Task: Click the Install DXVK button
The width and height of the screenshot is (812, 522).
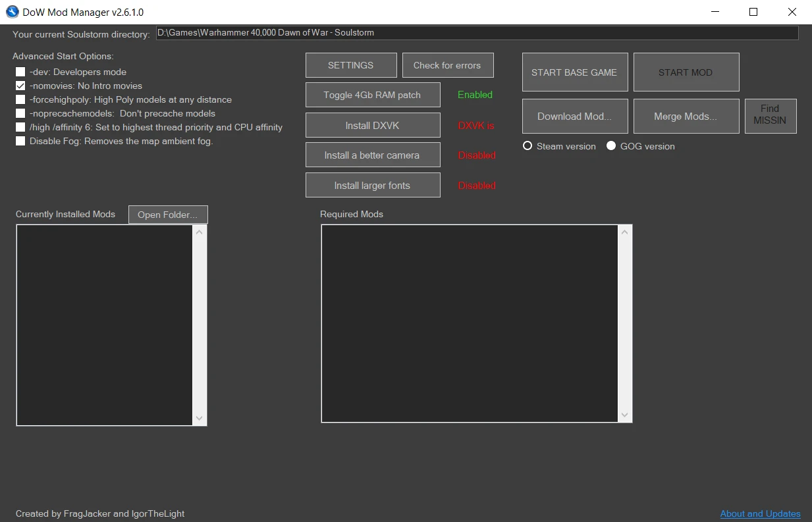Action: (x=373, y=125)
